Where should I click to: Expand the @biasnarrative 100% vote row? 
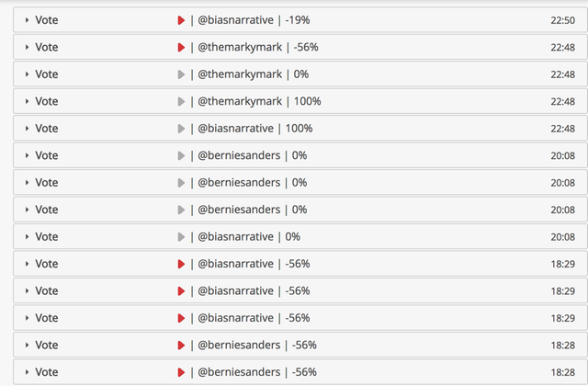tap(28, 129)
